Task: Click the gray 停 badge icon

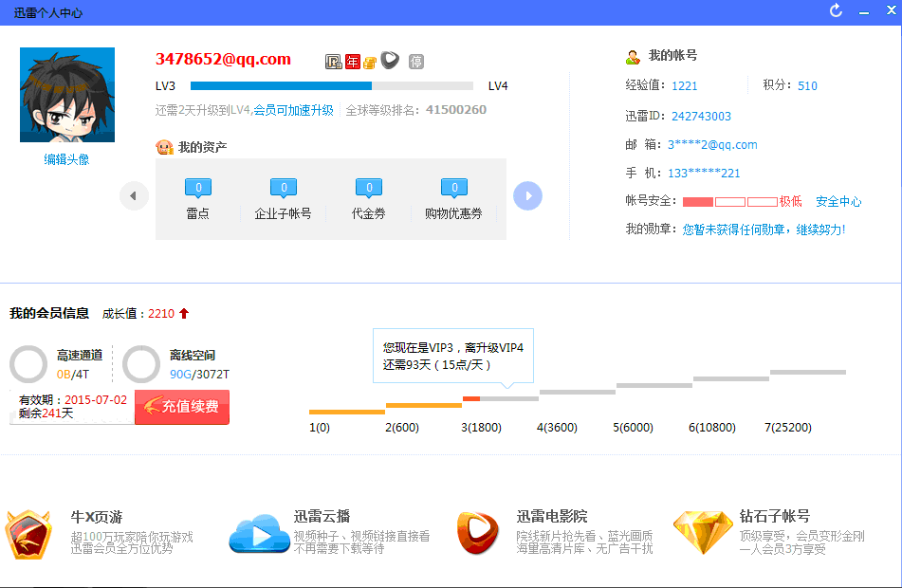Action: (416, 62)
